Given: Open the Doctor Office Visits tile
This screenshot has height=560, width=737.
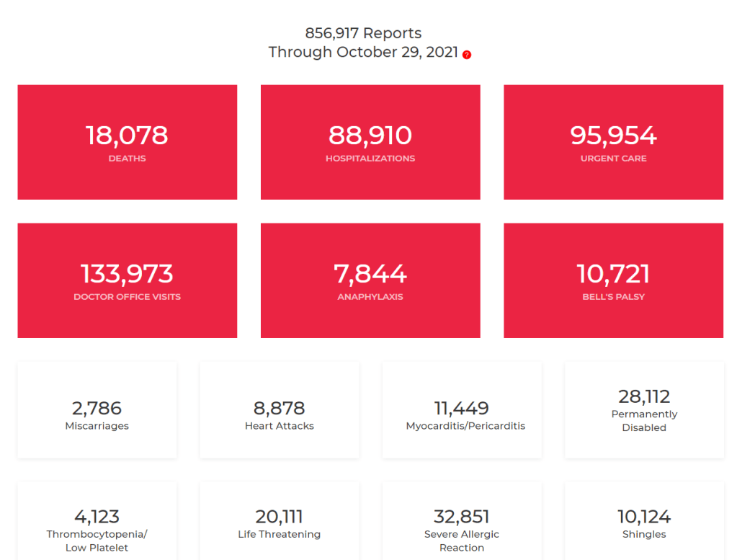Looking at the screenshot, I should 127,280.
